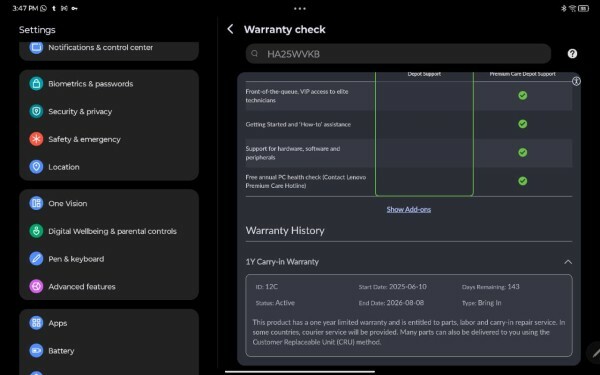This screenshot has height=375, width=600.
Task: Tap Wi-Fi icon in status bar
Action: click(x=572, y=8)
